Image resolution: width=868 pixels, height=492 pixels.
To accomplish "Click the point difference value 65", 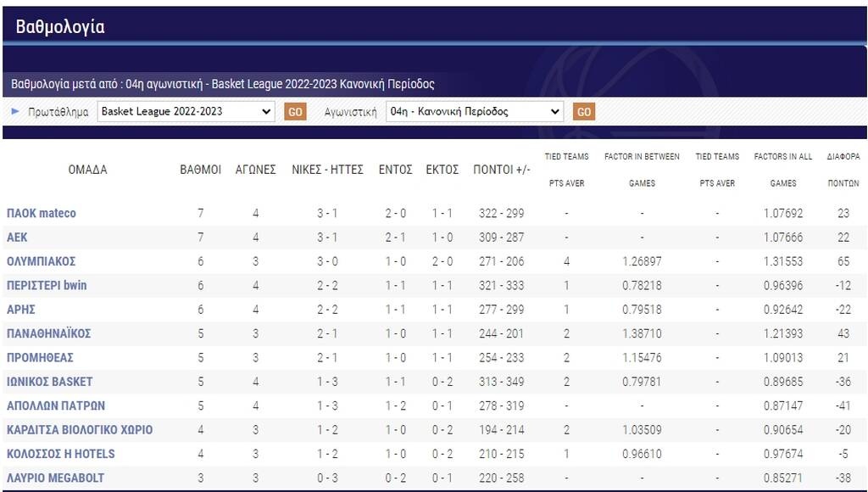I will coord(843,261).
